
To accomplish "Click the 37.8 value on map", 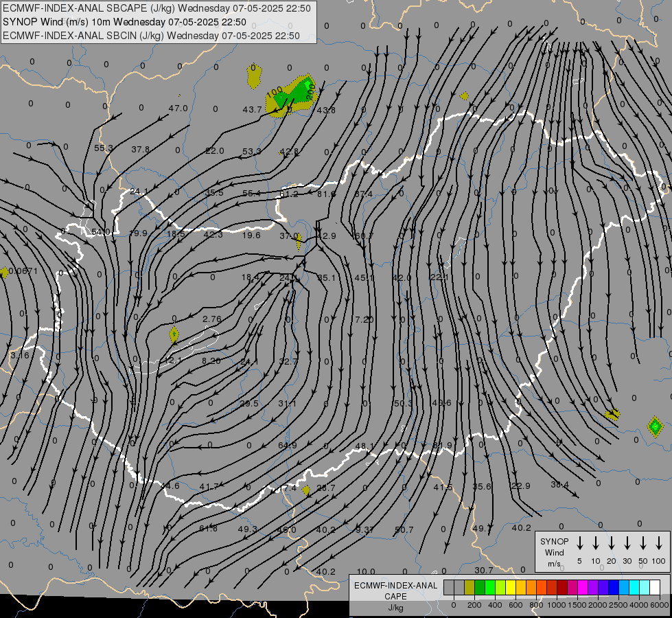I will (x=140, y=149).
